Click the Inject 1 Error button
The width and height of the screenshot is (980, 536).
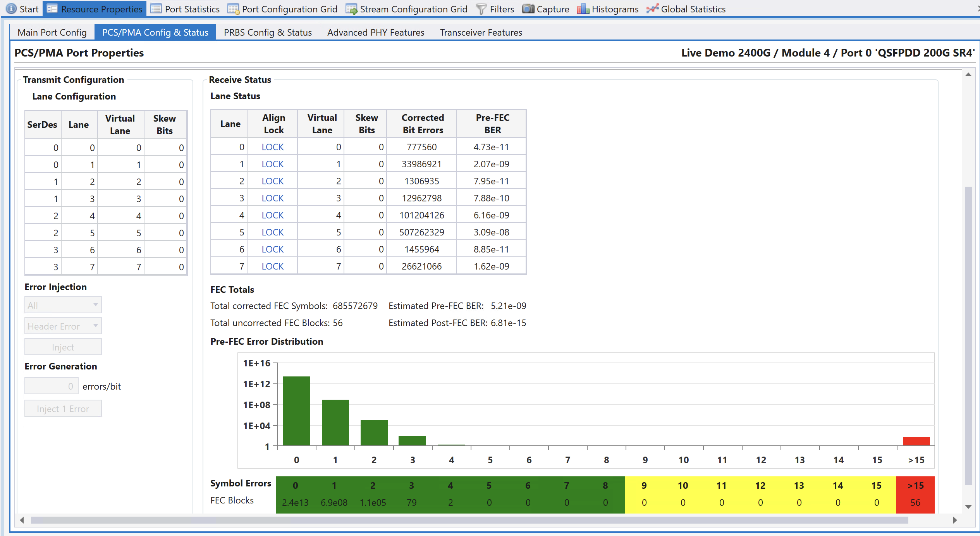coord(63,409)
